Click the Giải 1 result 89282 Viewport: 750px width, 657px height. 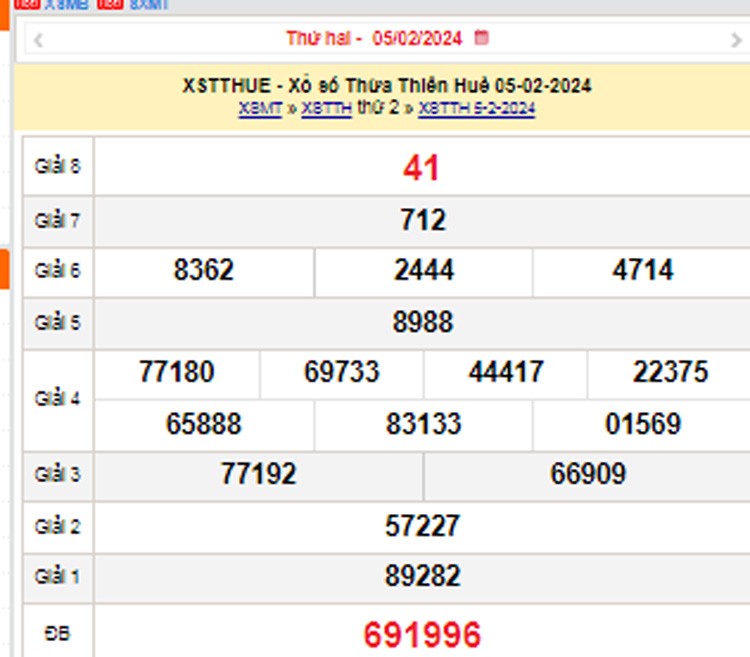click(x=422, y=576)
